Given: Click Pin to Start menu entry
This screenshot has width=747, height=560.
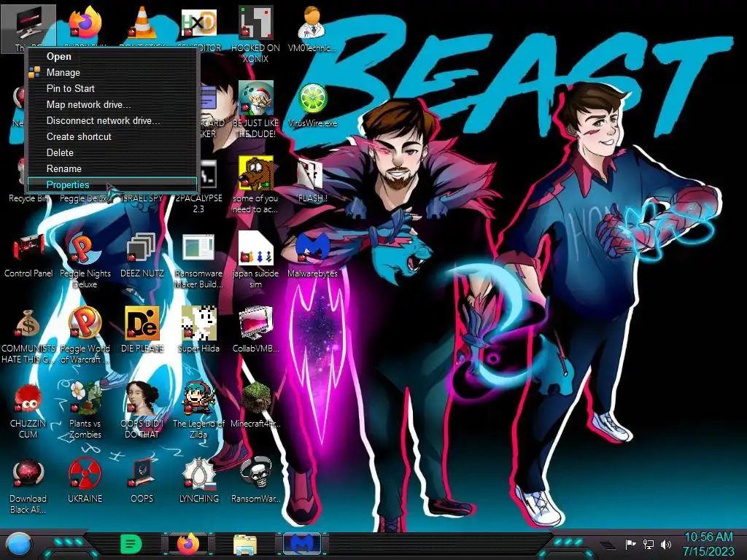Looking at the screenshot, I should (x=112, y=88).
